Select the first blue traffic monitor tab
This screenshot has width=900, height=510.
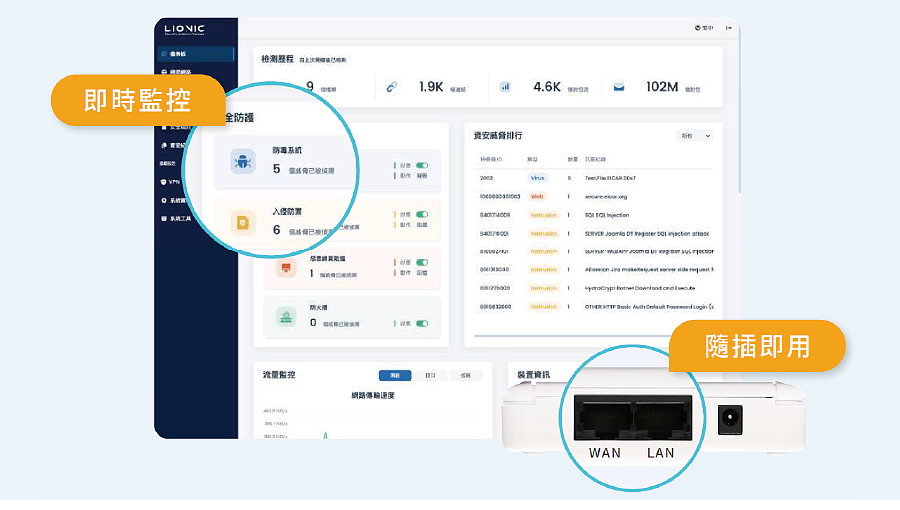pos(395,375)
